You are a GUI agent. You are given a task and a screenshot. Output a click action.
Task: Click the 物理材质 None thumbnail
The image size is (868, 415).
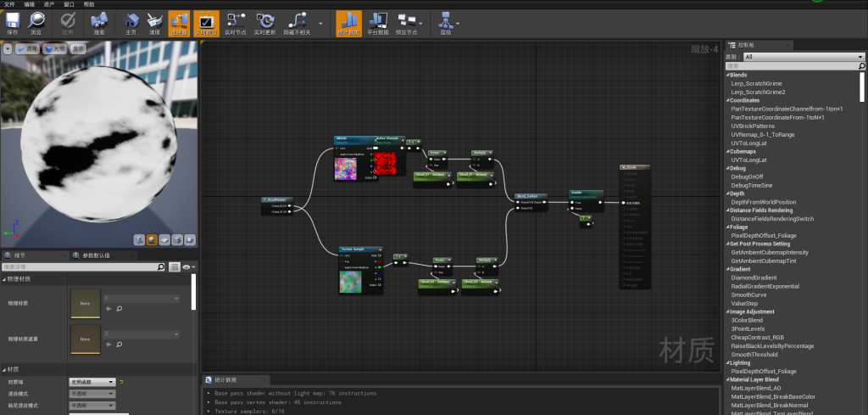point(86,303)
